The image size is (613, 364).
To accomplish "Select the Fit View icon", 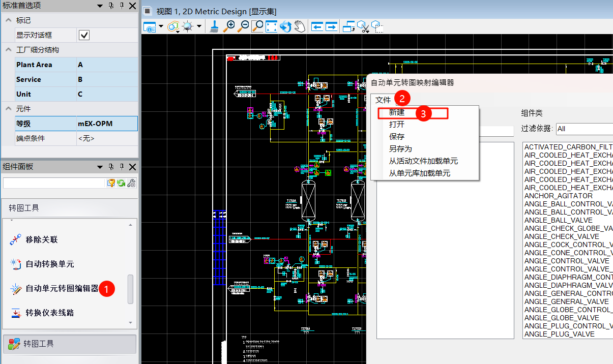I will pyautogui.click(x=272, y=26).
